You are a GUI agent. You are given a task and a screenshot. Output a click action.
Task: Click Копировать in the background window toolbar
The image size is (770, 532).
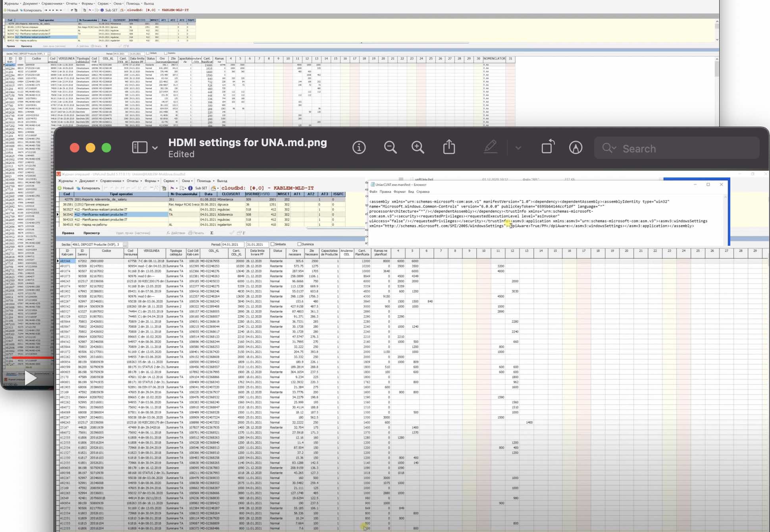pos(31,10)
